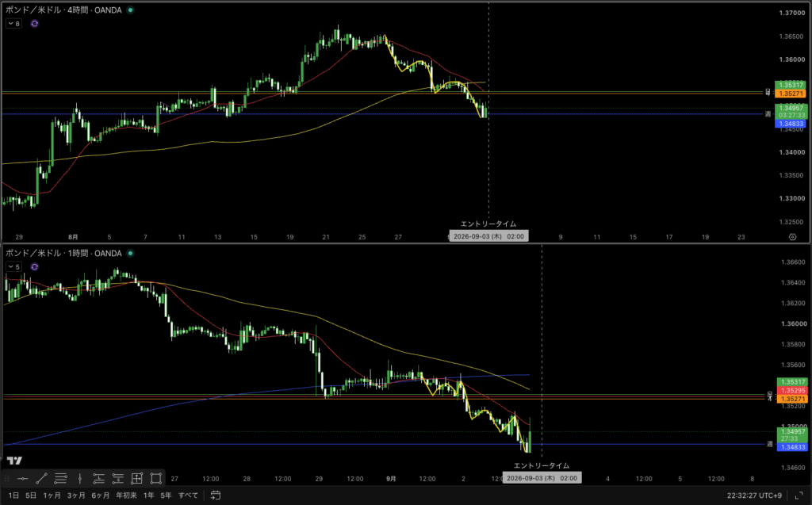
Task: Expand the top chart's 8 indicators legend
Action: click(14, 24)
